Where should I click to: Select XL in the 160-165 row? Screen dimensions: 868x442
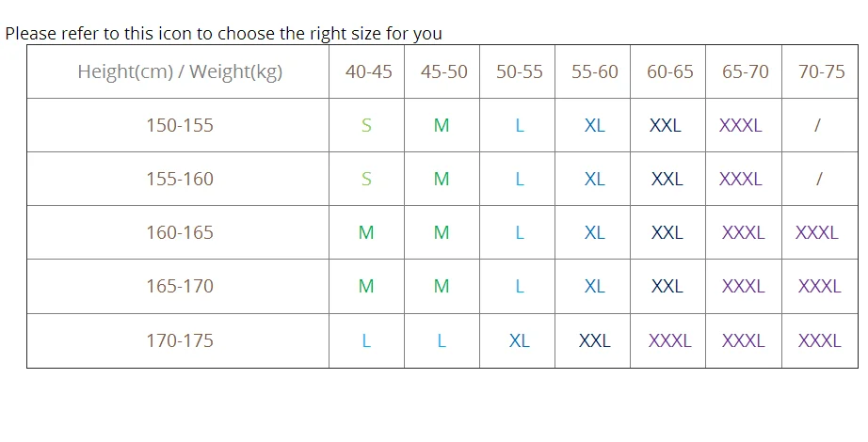(x=595, y=233)
